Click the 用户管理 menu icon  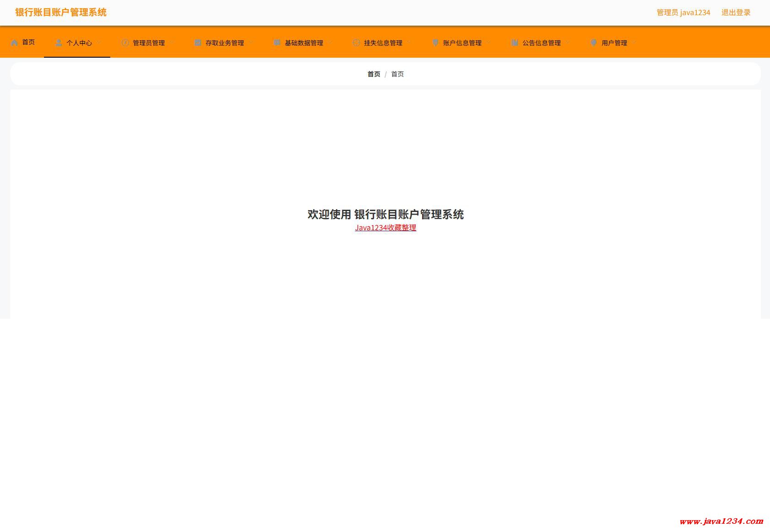pyautogui.click(x=594, y=43)
